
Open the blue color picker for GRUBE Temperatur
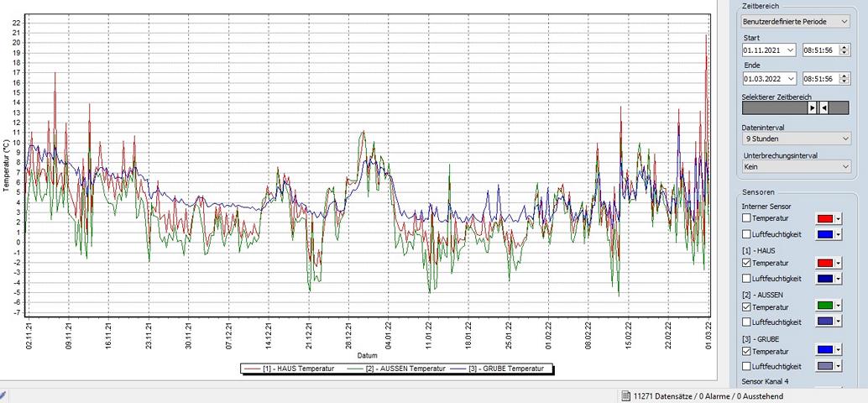click(x=829, y=350)
